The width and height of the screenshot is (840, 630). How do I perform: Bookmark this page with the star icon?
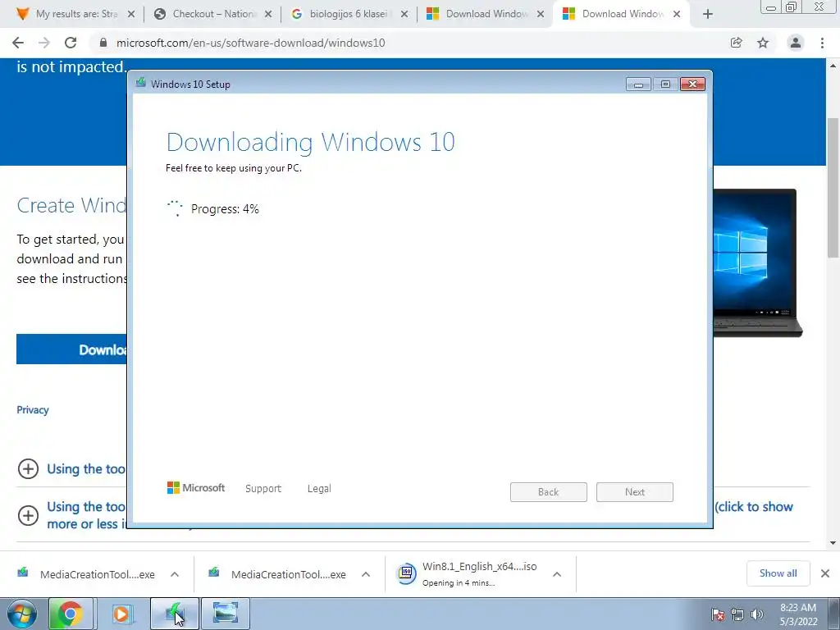coord(763,43)
